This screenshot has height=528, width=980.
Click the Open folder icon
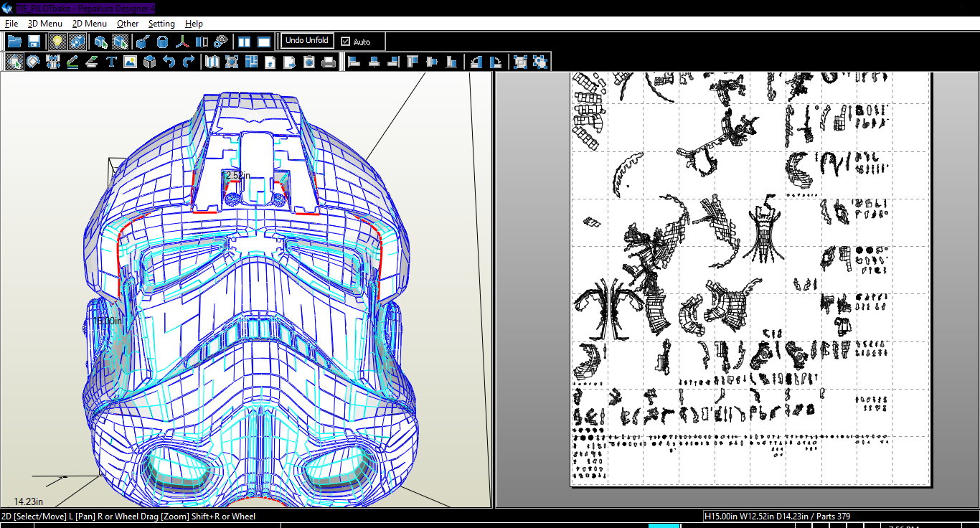tap(14, 42)
